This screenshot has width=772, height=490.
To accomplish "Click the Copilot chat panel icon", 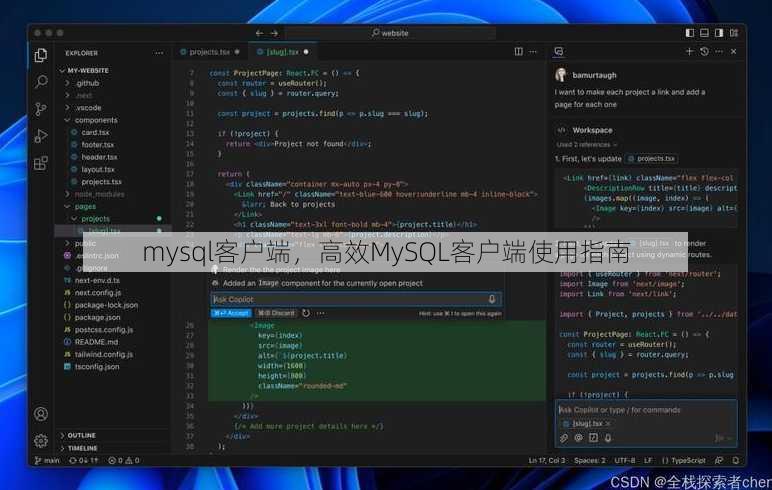I will [x=559, y=51].
